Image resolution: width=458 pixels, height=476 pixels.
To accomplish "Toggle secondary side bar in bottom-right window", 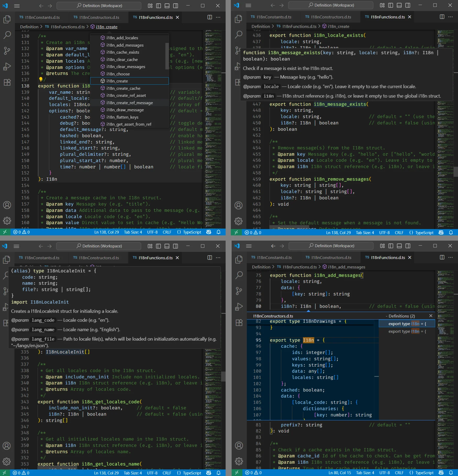I will (408, 246).
